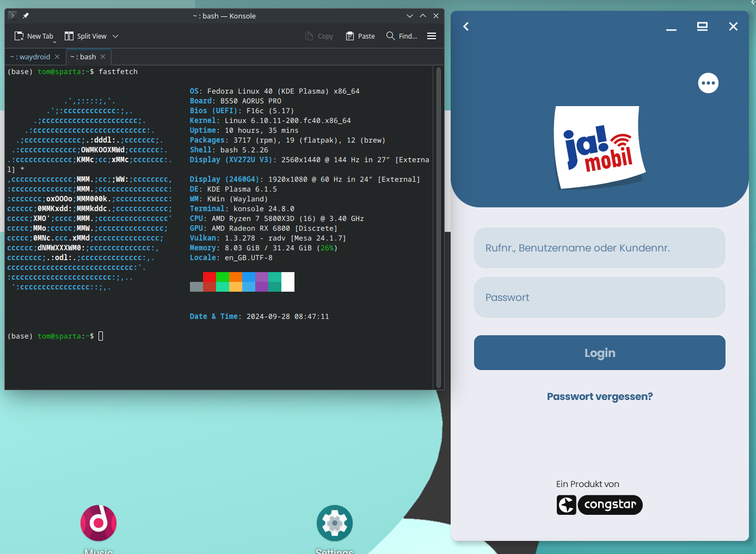Viewport: 756px width, 554px height.
Task: Close the bash tab
Action: click(x=103, y=57)
